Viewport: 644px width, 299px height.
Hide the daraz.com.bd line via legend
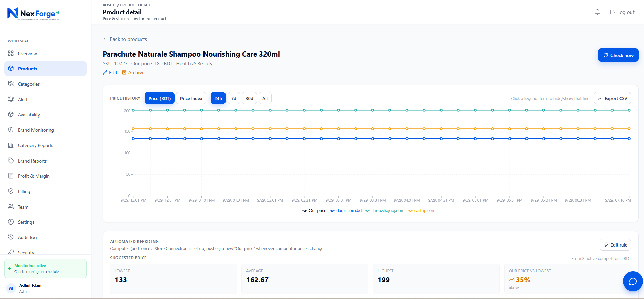click(346, 211)
